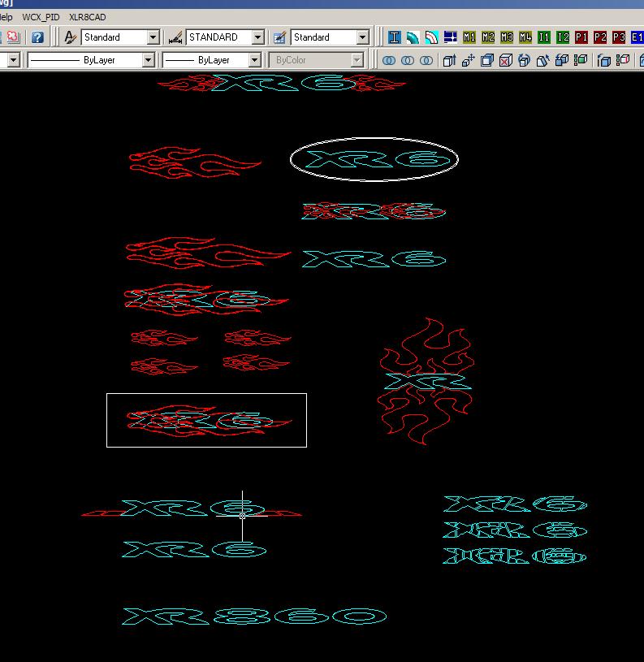Open the lineweight ByLayer dropdown
Screen dimensions: 644x662
pyautogui.click(x=254, y=60)
